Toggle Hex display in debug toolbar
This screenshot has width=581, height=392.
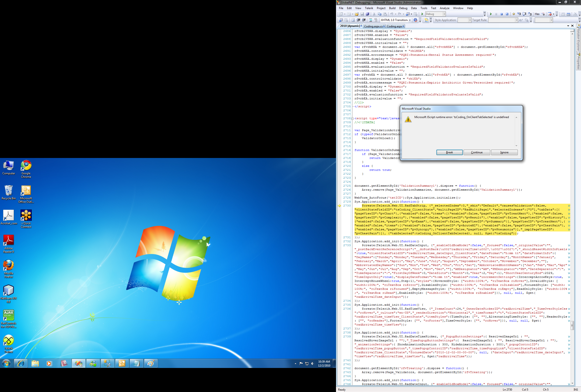(x=537, y=14)
